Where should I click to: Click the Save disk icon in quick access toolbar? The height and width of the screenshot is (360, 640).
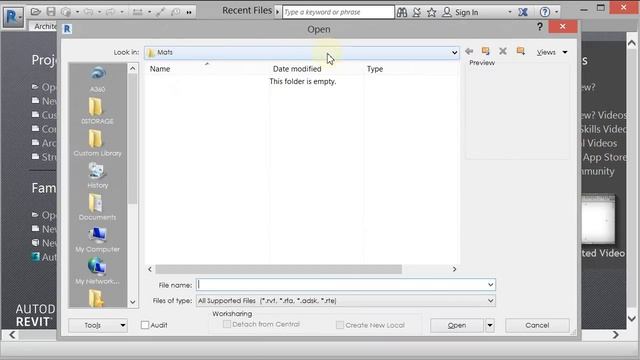coord(51,12)
